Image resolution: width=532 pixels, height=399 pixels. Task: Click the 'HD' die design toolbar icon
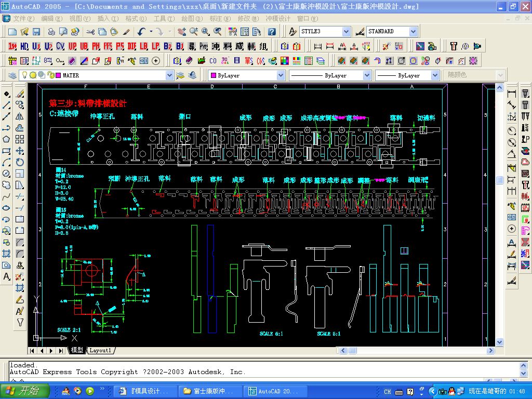click(24, 46)
